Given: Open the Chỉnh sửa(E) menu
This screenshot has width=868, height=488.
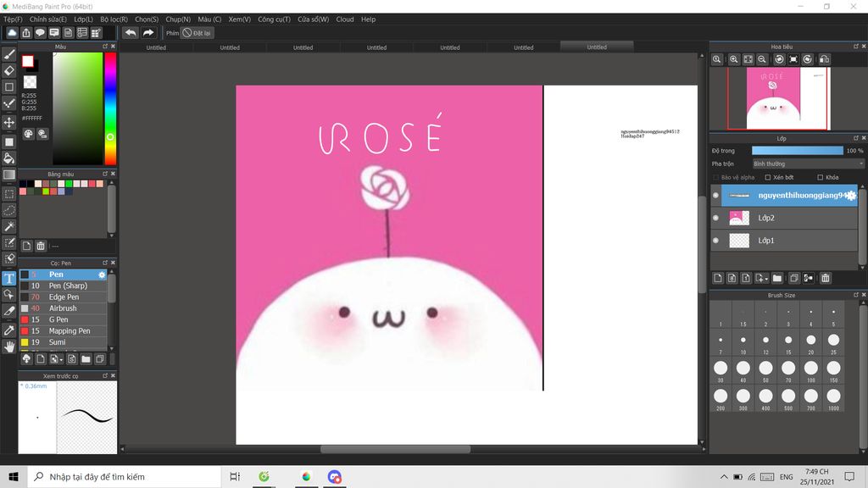Looking at the screenshot, I should 47,19.
